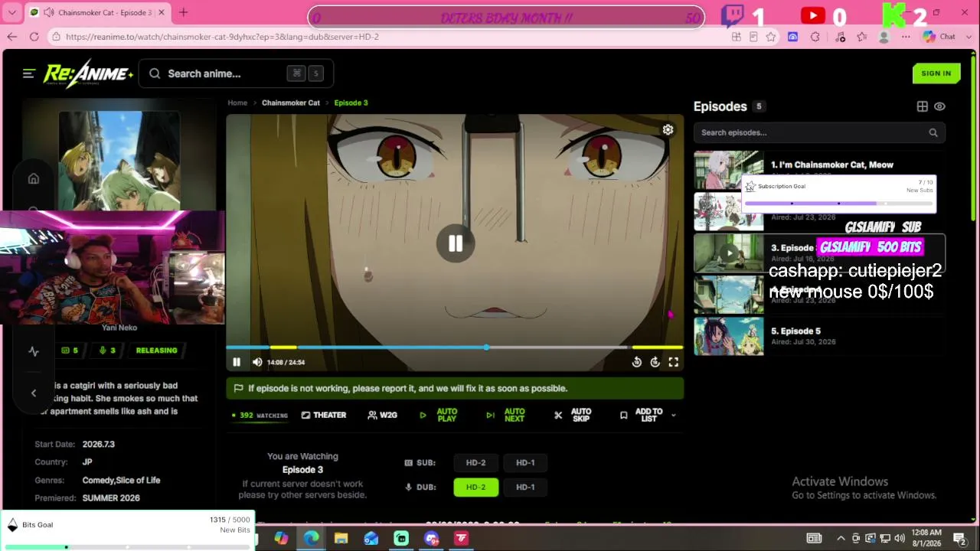Open the Windows notification center
Screen dimensions: 980x551
[959, 539]
